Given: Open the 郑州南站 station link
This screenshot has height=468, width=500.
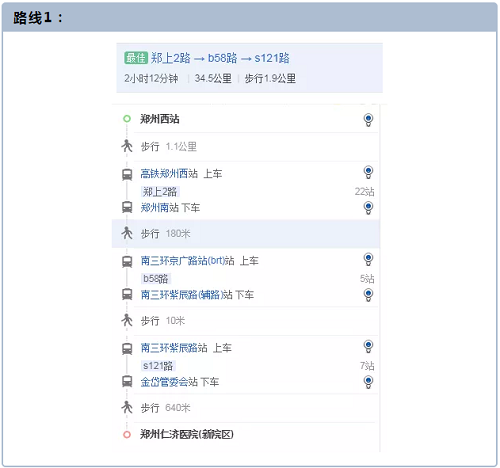Looking at the screenshot, I should click(160, 208).
